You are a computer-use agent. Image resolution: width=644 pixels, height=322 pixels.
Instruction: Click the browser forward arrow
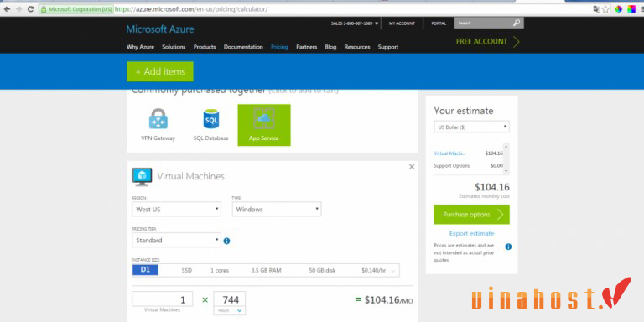point(18,9)
